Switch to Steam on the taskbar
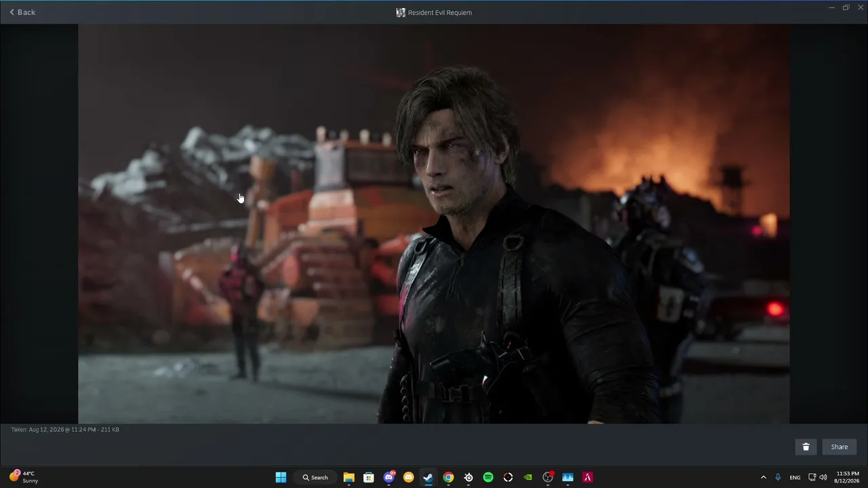 [x=429, y=477]
